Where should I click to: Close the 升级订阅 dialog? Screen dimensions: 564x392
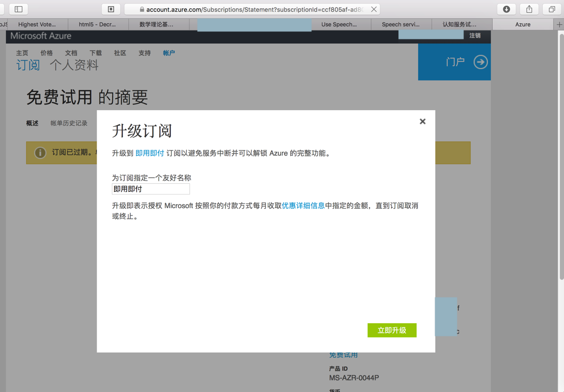[x=422, y=122]
